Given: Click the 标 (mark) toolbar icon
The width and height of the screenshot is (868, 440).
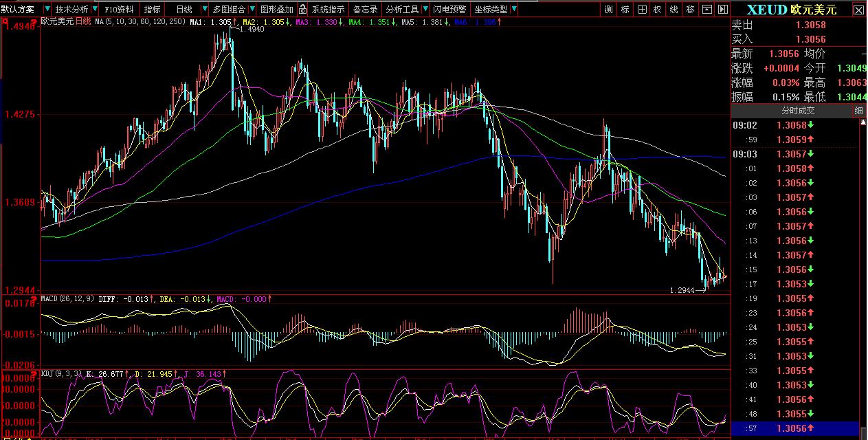Looking at the screenshot, I should pos(625,9).
